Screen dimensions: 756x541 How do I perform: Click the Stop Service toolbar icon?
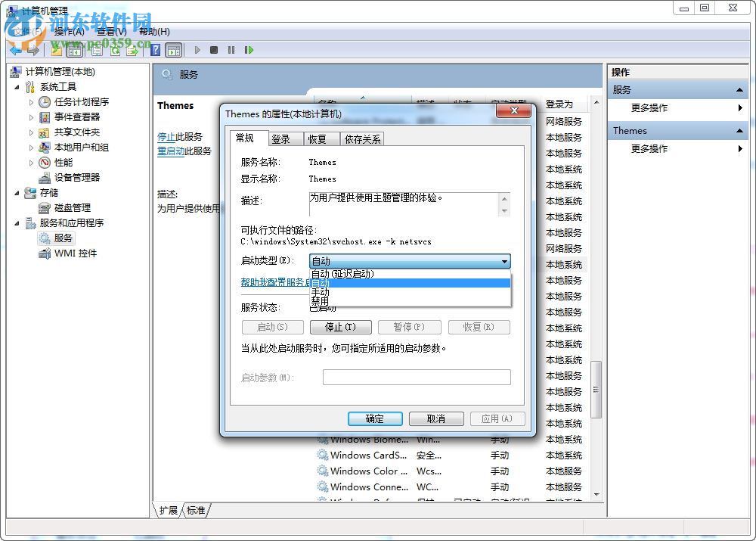coord(214,50)
